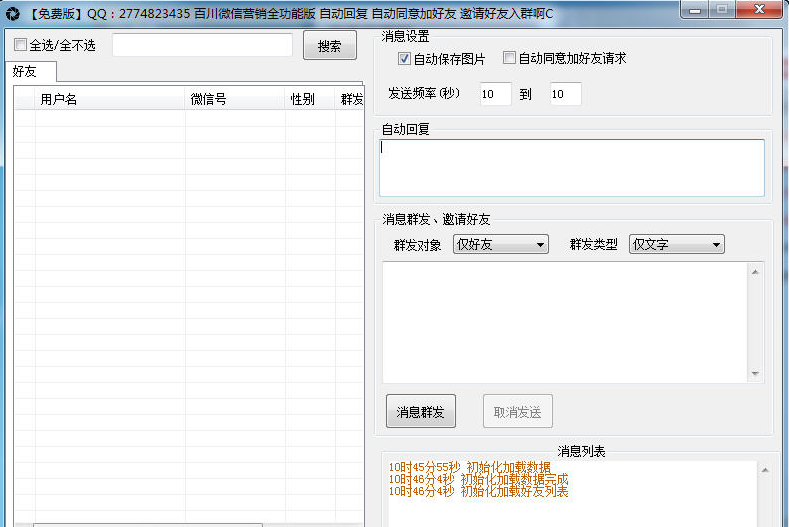Image resolution: width=789 pixels, height=527 pixels.
Task: Click the 消息列表 scrollbar up arrow
Action: (765, 470)
